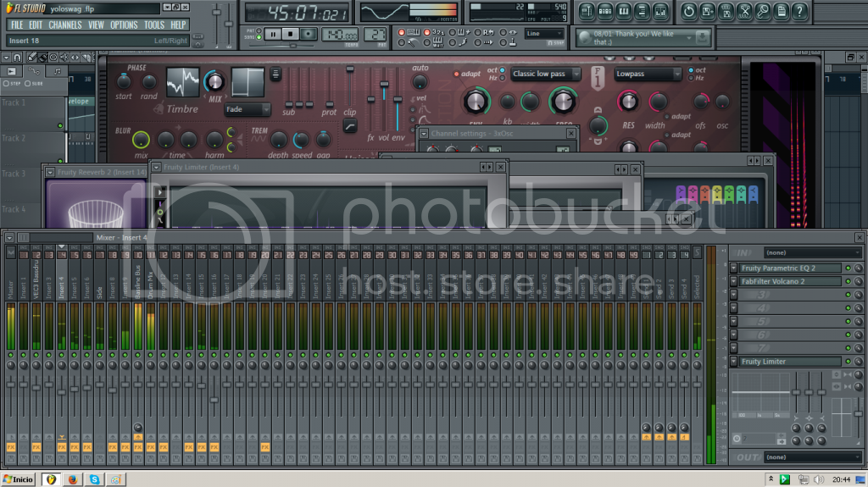868x487 pixels.
Task: Click the Undo history icon
Action: coord(688,11)
